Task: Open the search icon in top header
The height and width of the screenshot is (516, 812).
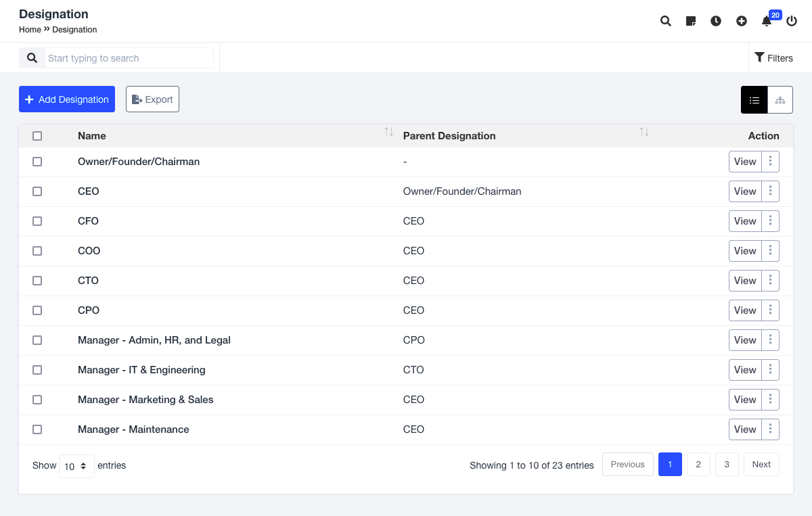Action: [x=666, y=21]
